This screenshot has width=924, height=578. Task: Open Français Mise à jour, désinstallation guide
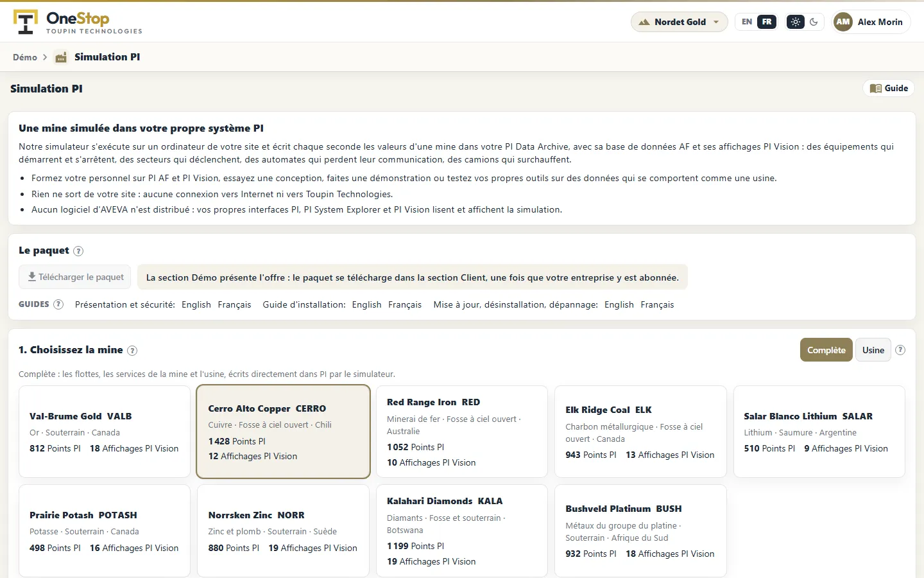click(x=657, y=304)
